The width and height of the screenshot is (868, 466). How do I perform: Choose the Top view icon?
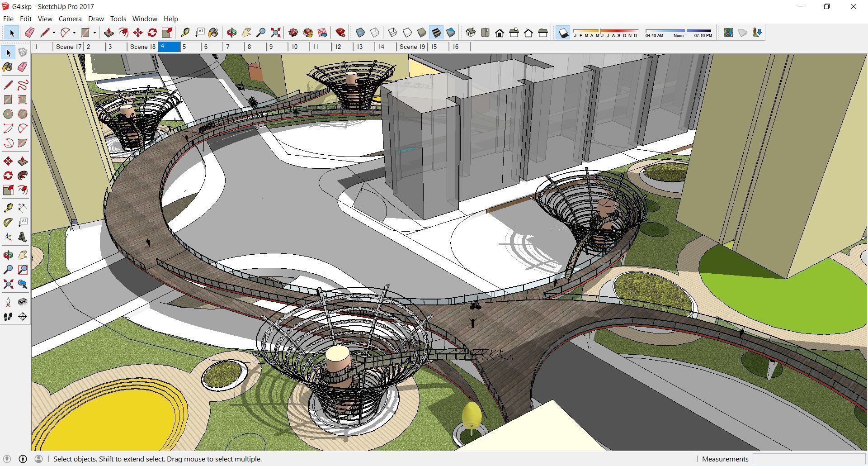pos(485,32)
